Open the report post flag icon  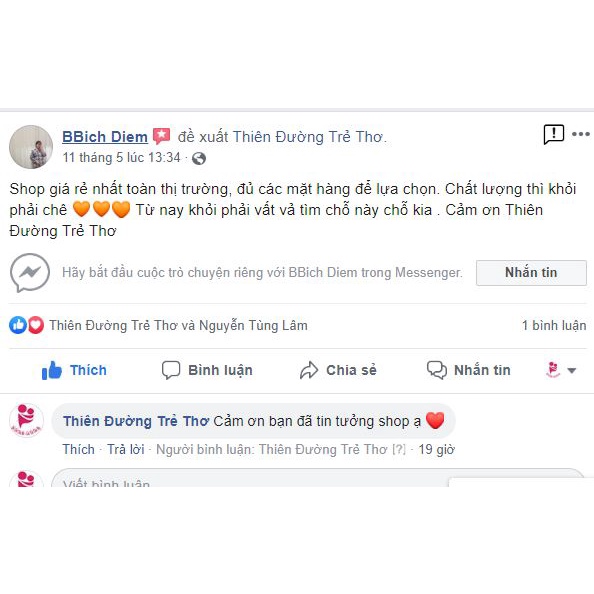(x=553, y=134)
